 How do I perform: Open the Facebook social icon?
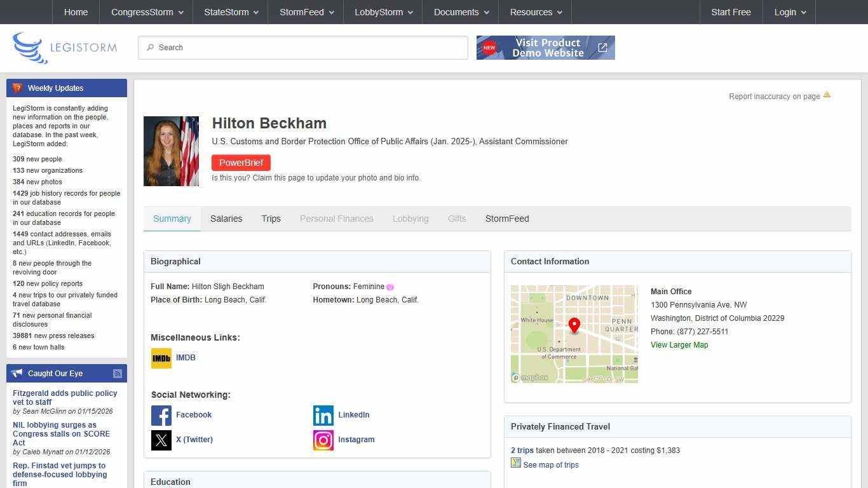pyautogui.click(x=161, y=416)
